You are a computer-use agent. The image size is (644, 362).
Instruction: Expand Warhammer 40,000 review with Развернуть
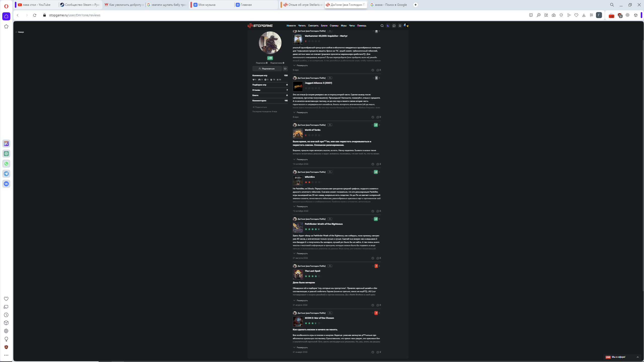300,65
